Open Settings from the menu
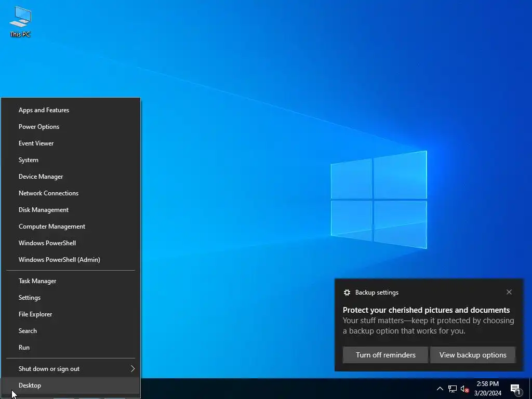Image resolution: width=532 pixels, height=399 pixels. [x=71, y=298]
